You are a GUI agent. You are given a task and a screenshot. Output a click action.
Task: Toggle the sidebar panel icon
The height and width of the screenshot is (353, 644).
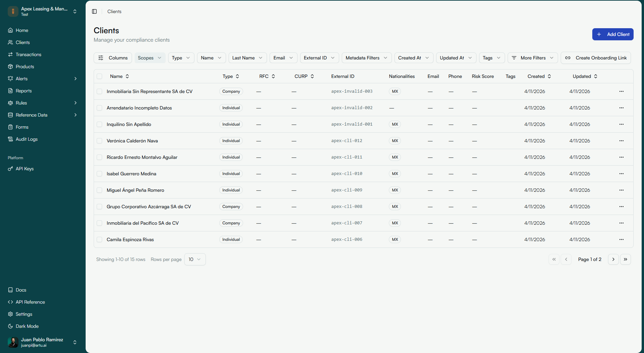(x=94, y=11)
